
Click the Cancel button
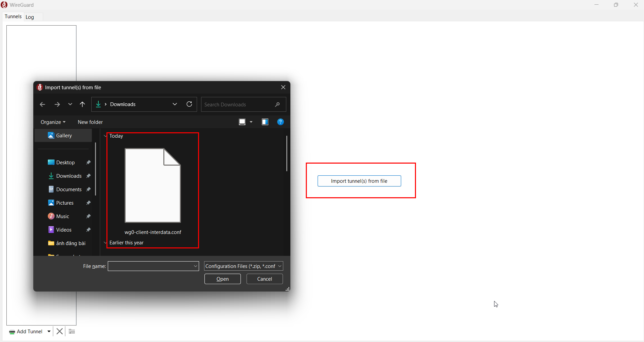265,279
